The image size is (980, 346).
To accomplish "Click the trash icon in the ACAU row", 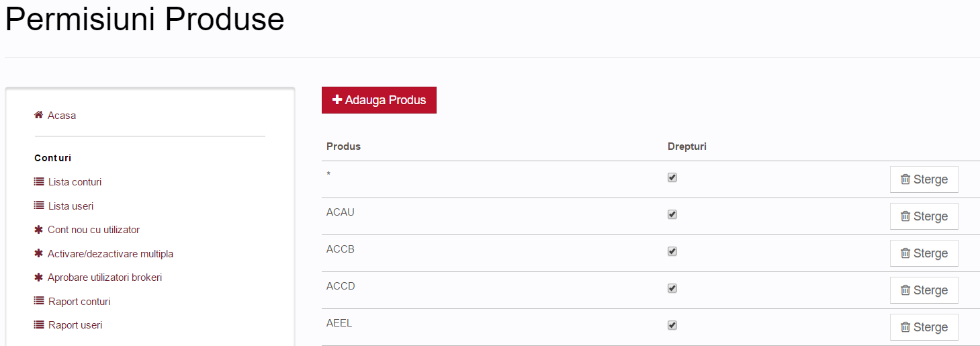I will point(905,216).
